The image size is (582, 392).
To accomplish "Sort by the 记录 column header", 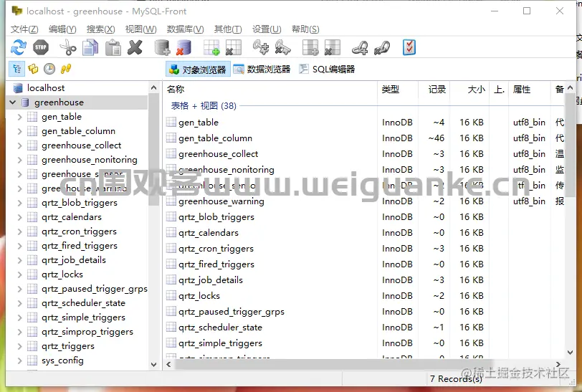I will [434, 89].
